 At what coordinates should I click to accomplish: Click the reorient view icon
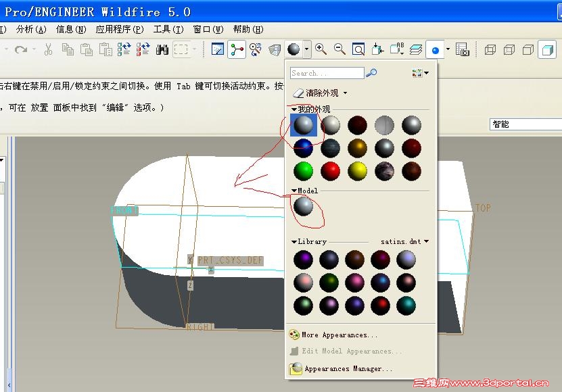(x=377, y=49)
